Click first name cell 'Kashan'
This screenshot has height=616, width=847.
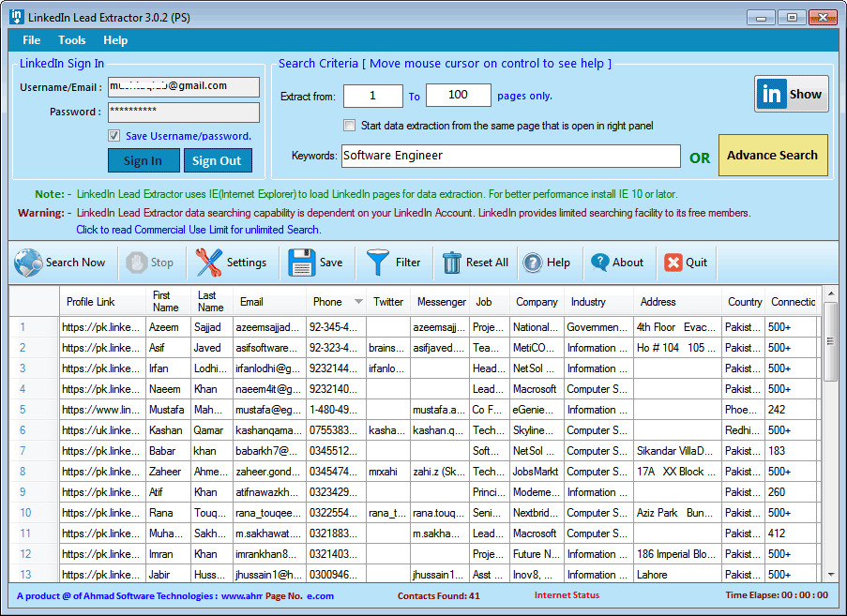(x=168, y=430)
